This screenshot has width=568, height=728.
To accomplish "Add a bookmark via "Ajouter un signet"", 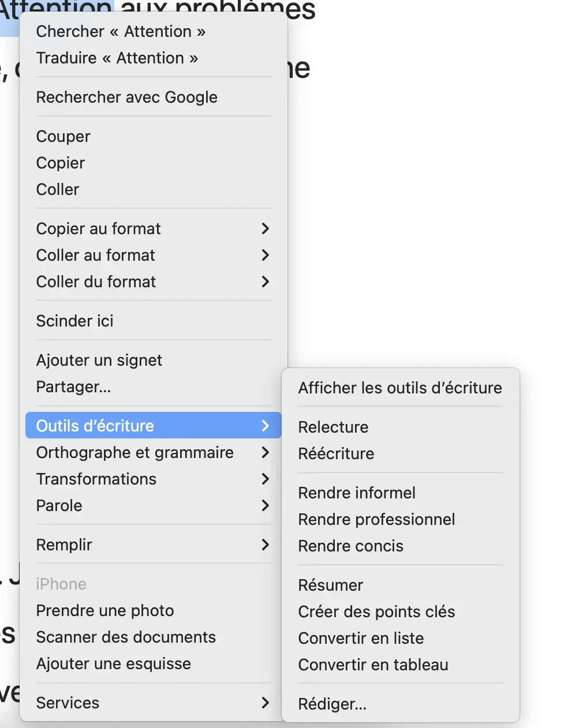I will click(x=99, y=360).
